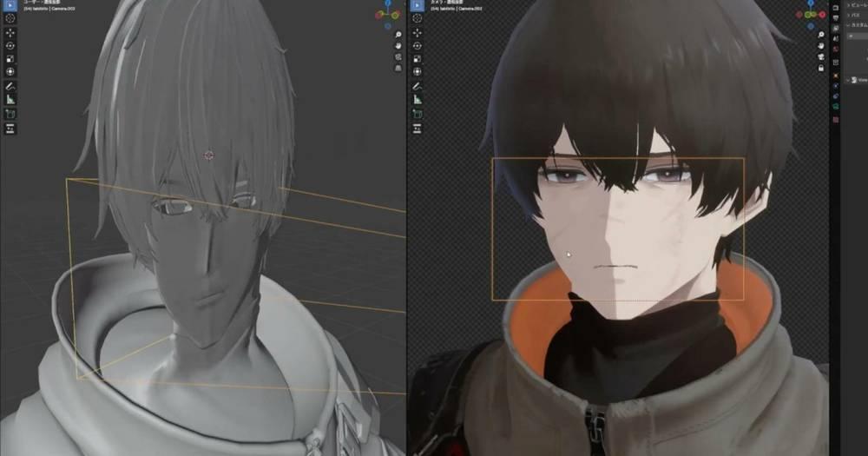Click the ユーザー・透視投影 view label
The image size is (868, 456).
pyautogui.click(x=42, y=3)
